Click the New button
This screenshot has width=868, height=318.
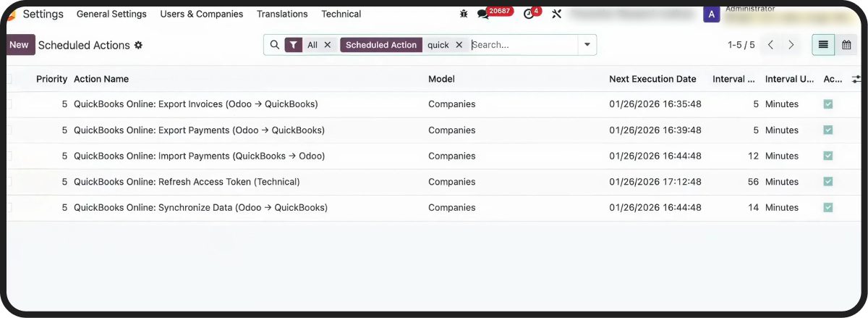click(19, 45)
